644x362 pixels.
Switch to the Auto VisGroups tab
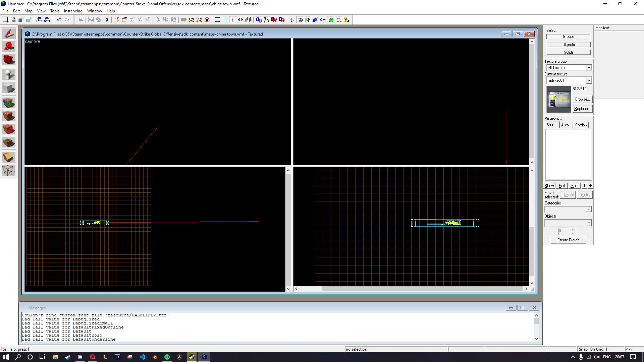[565, 125]
